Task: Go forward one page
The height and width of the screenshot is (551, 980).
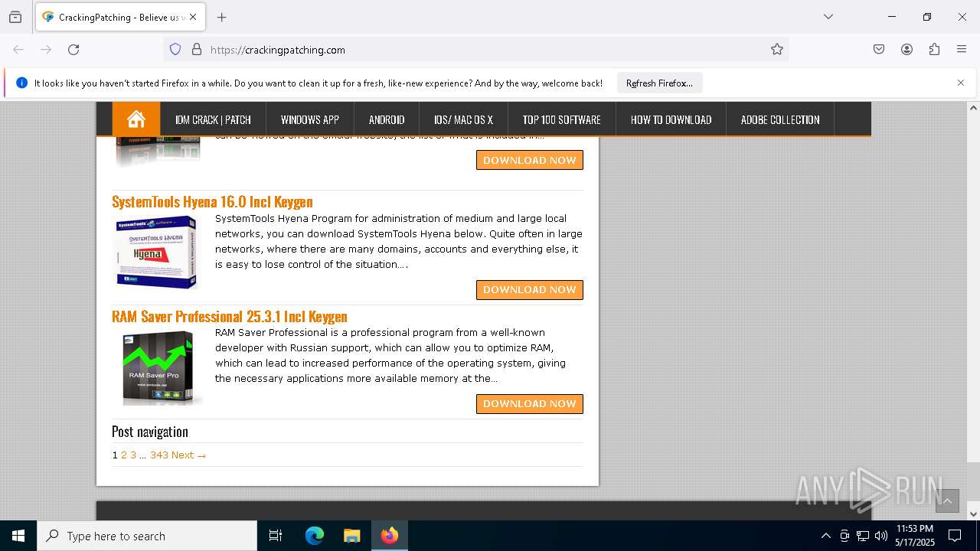Action: (46, 49)
